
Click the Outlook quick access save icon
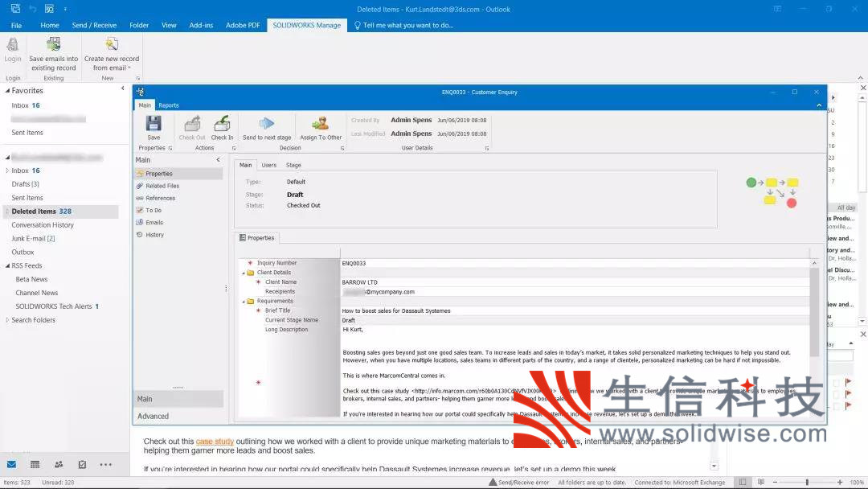[15, 9]
